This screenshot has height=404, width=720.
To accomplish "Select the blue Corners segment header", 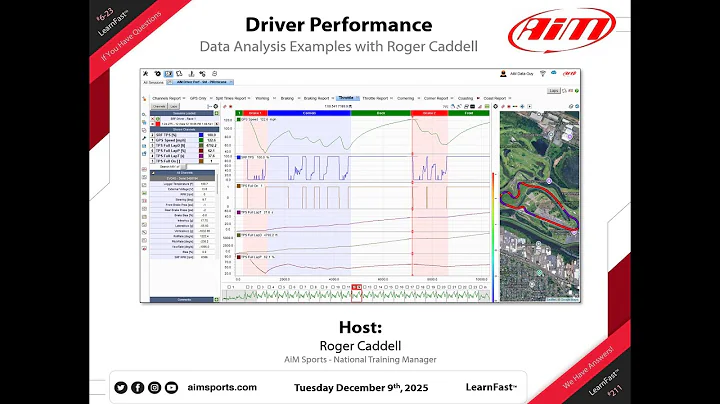I will point(309,113).
